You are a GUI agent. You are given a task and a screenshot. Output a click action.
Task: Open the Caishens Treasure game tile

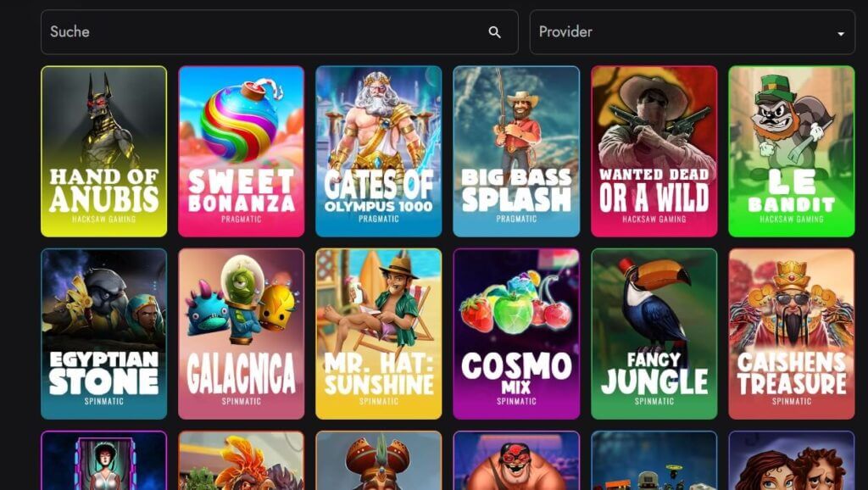[792, 334]
